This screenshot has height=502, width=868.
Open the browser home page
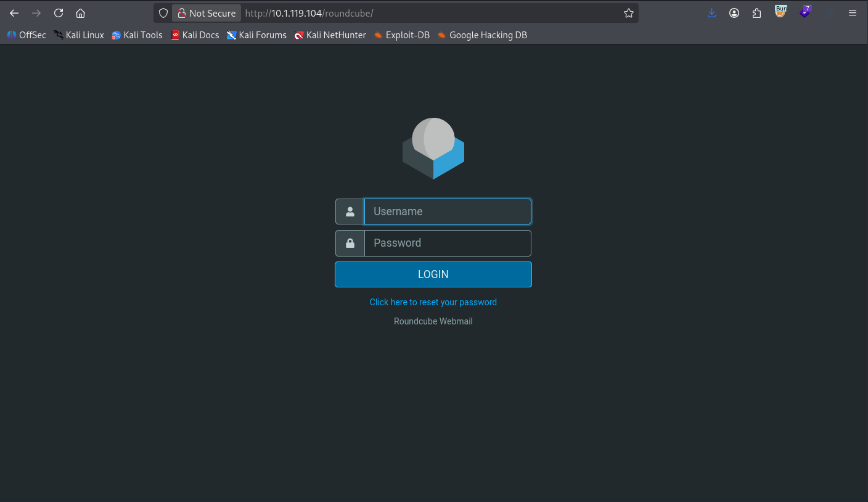click(x=80, y=13)
